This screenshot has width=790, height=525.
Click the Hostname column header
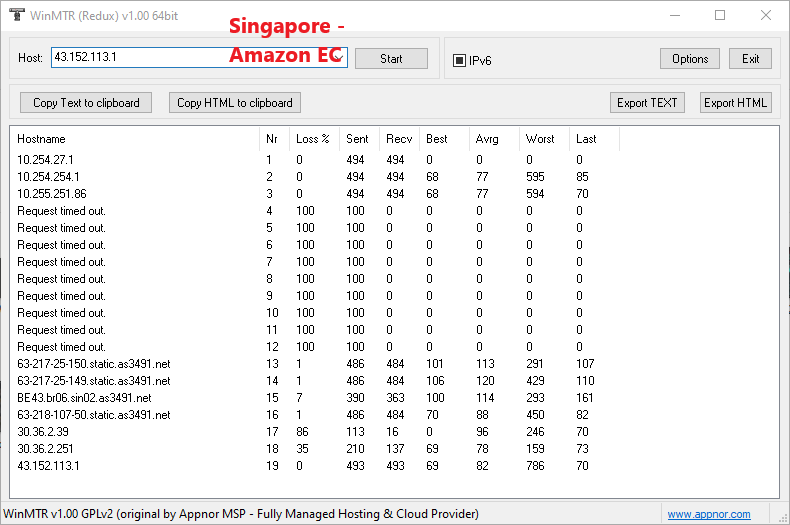point(135,139)
